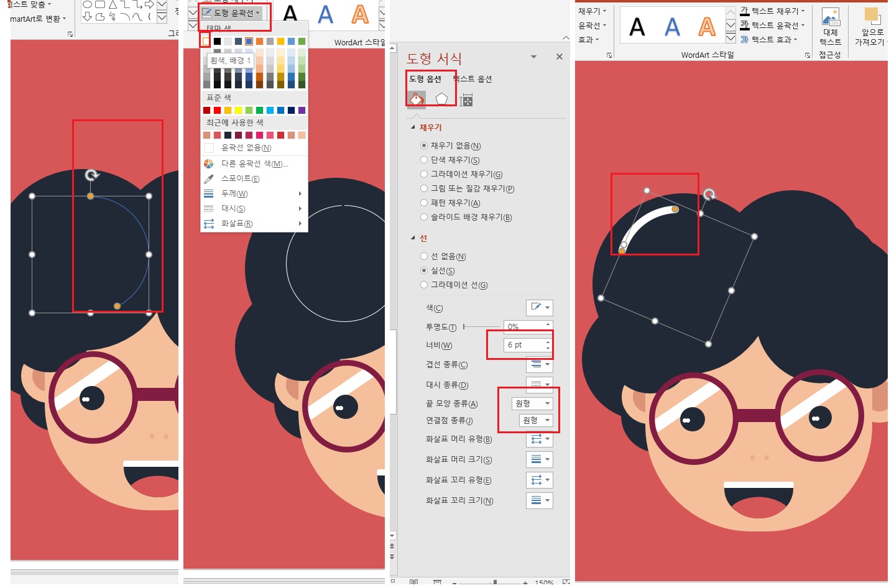Open 화살표 꼬리 크기 dropdown
The height and width of the screenshot is (588, 894).
click(x=539, y=500)
